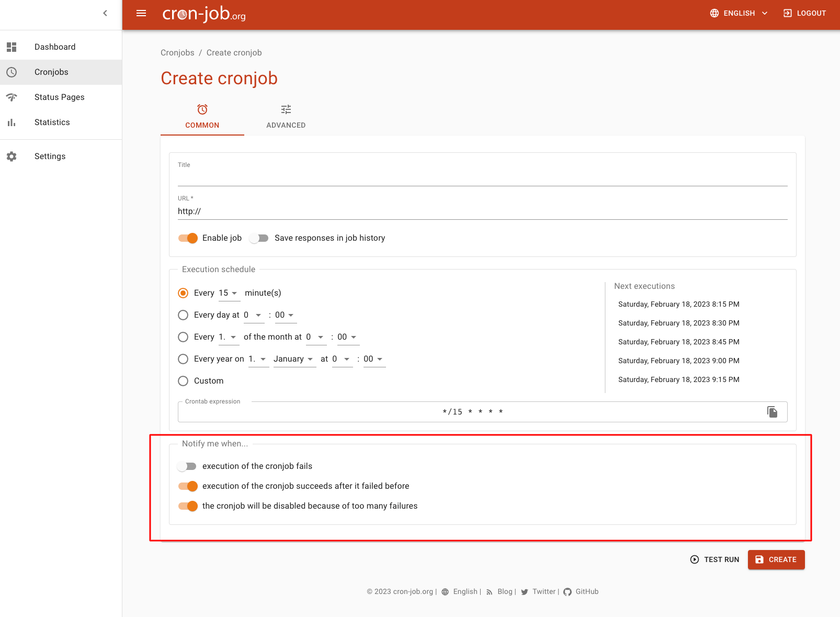Copy the crontab expression to the clipboard
Screen dimensions: 840x617
click(773, 412)
